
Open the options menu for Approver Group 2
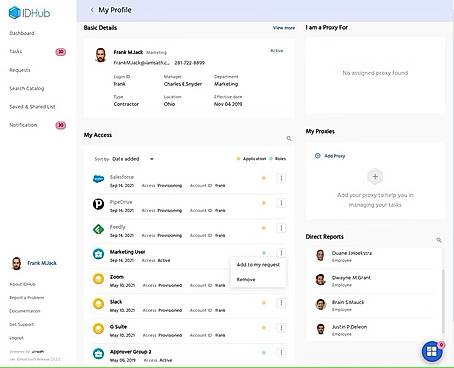281,353
